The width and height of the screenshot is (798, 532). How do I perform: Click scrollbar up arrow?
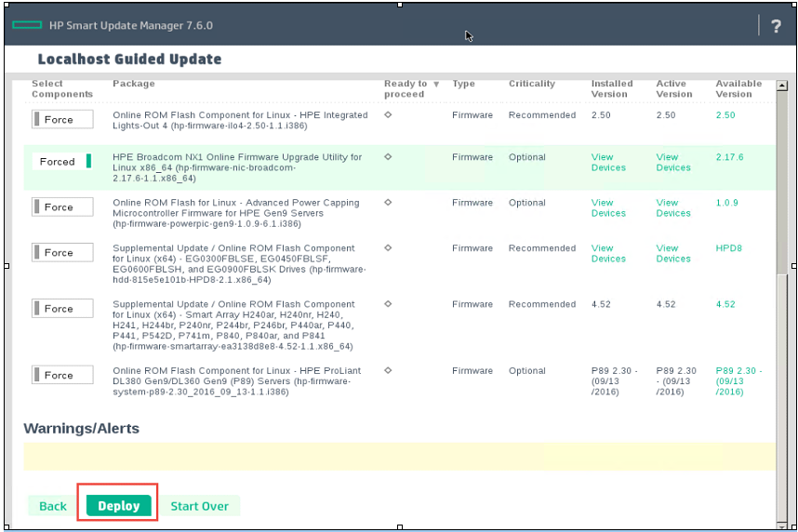(x=782, y=86)
